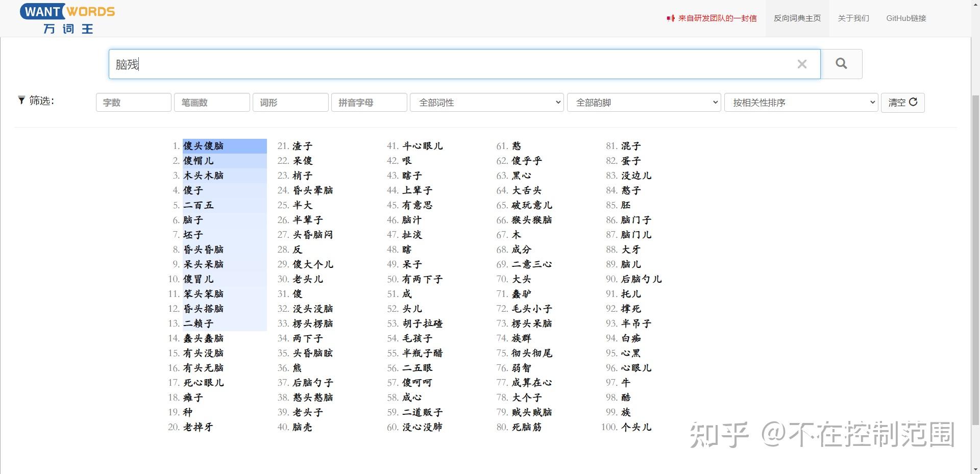Open the 按相关性排序 dropdown
Screen dimensions: 980x474
point(800,102)
